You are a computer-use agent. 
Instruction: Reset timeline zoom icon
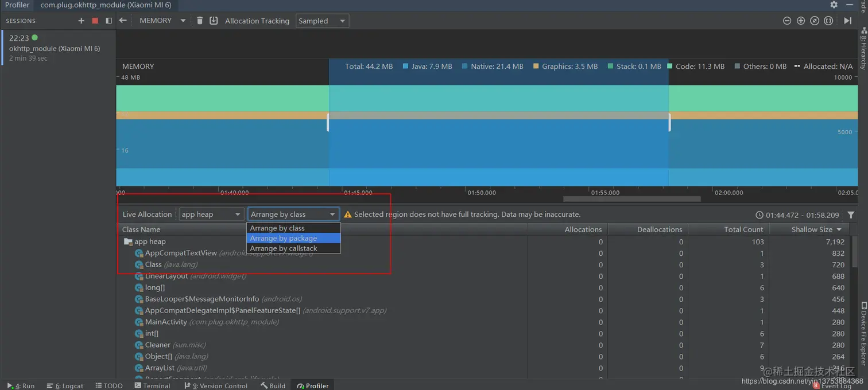click(815, 21)
